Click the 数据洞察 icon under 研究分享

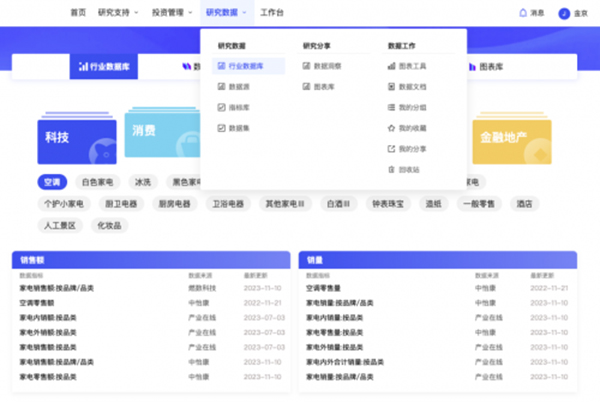pyautogui.click(x=306, y=66)
